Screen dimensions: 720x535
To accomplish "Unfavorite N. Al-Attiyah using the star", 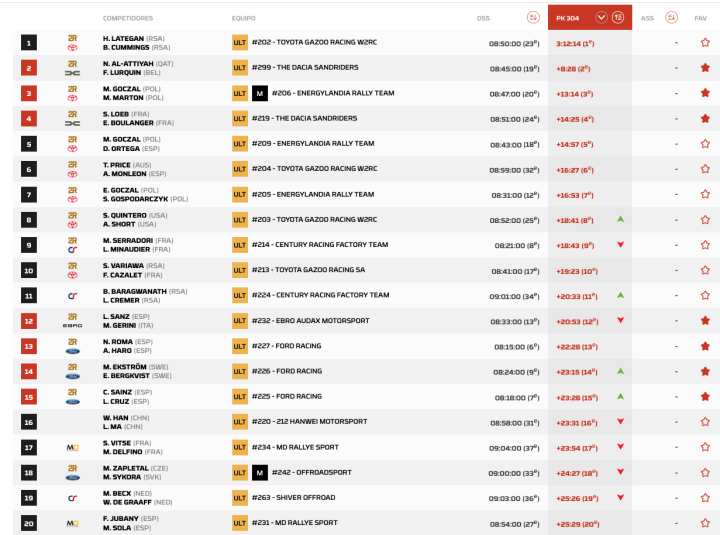I will [705, 68].
